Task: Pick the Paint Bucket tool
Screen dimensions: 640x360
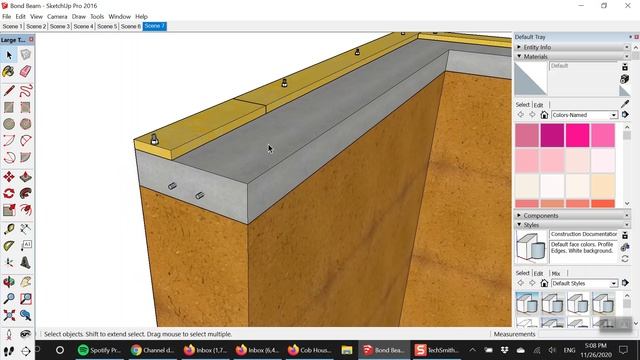Action: [x=9, y=71]
